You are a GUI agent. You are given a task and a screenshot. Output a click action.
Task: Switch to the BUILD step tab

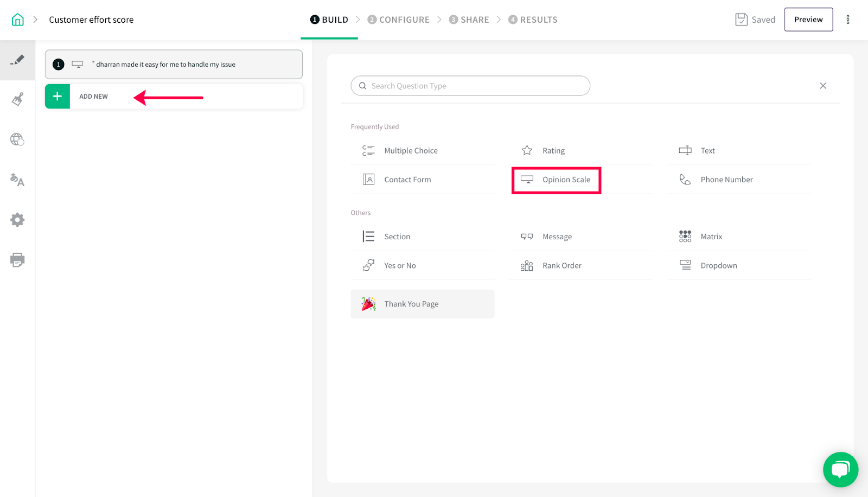coord(329,20)
